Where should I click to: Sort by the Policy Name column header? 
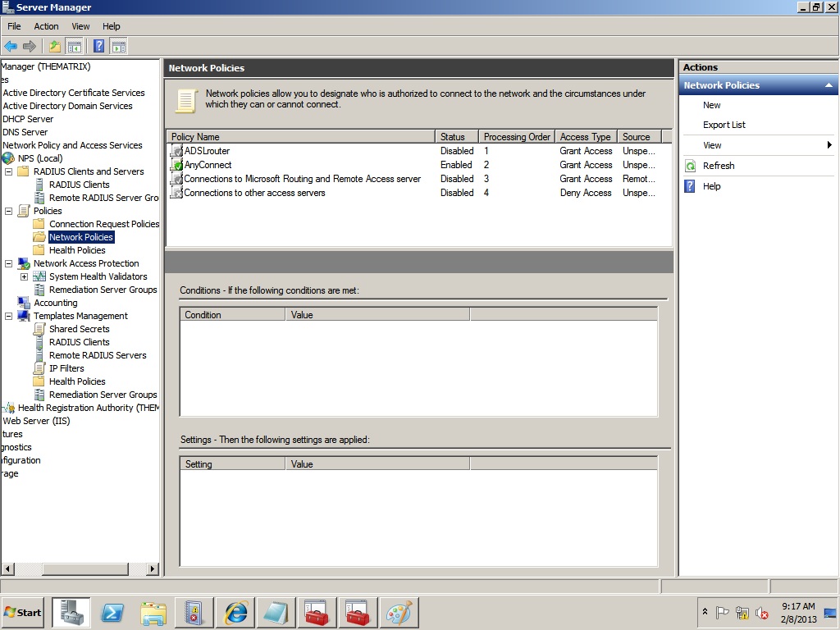click(x=300, y=137)
